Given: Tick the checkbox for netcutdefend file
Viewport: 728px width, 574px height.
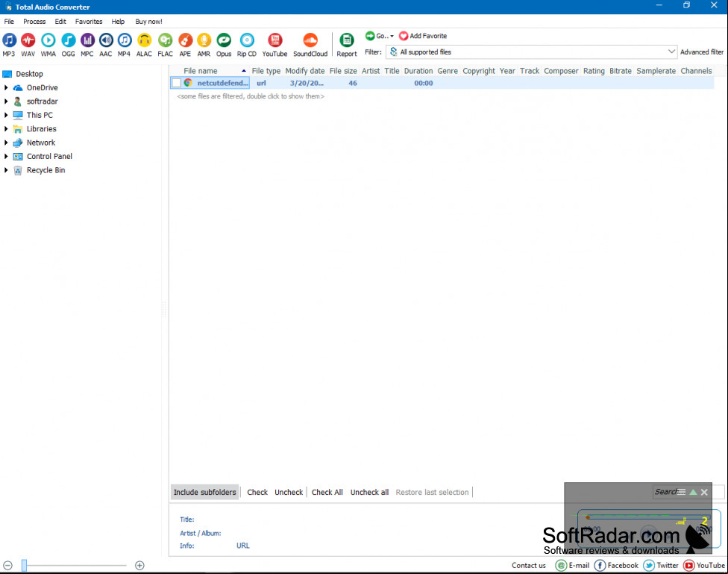Looking at the screenshot, I should tap(177, 83).
